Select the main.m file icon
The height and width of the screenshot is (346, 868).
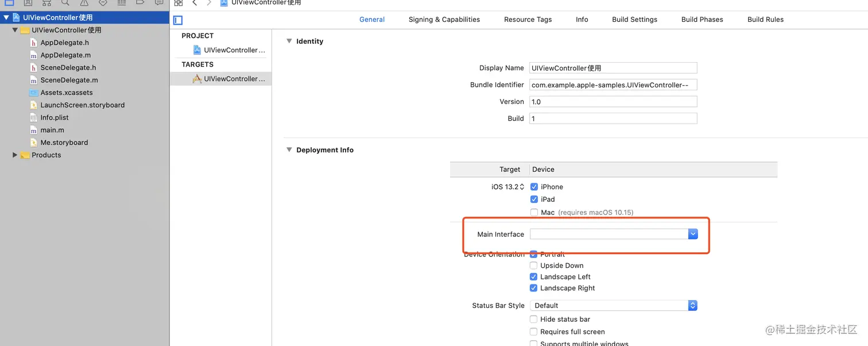coord(34,130)
